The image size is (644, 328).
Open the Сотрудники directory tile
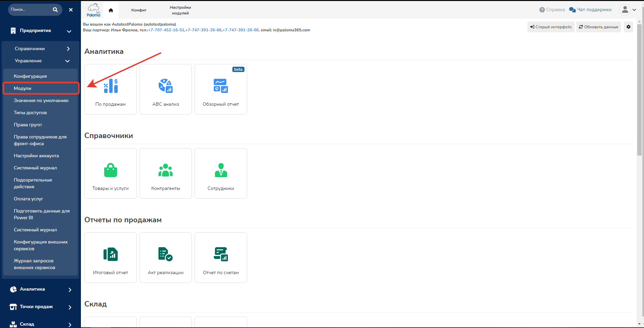click(221, 173)
